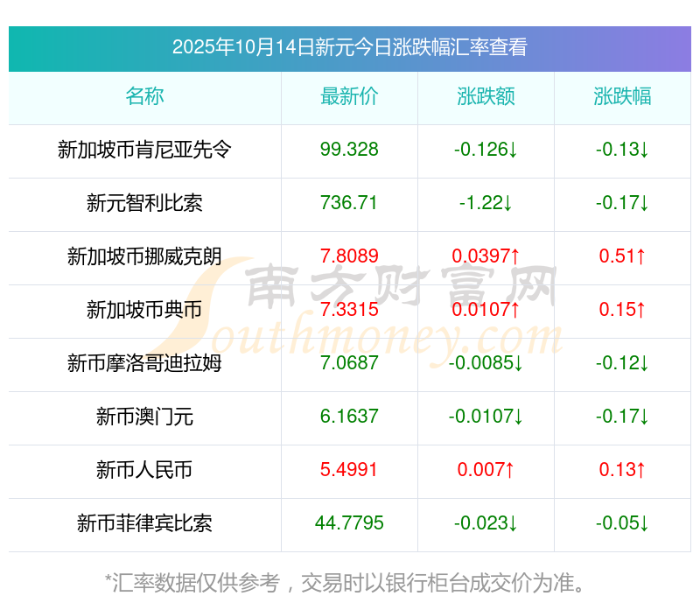Screen dimensions: 700x610
Task: Click the table title 2025年10月14日新元今日涨跌幅汇率查看
Action: (x=349, y=47)
